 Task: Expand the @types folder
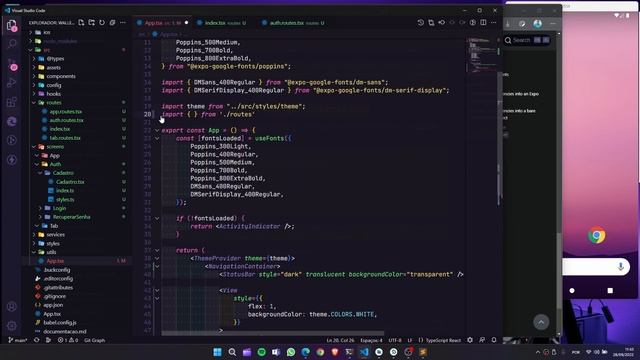[55, 59]
